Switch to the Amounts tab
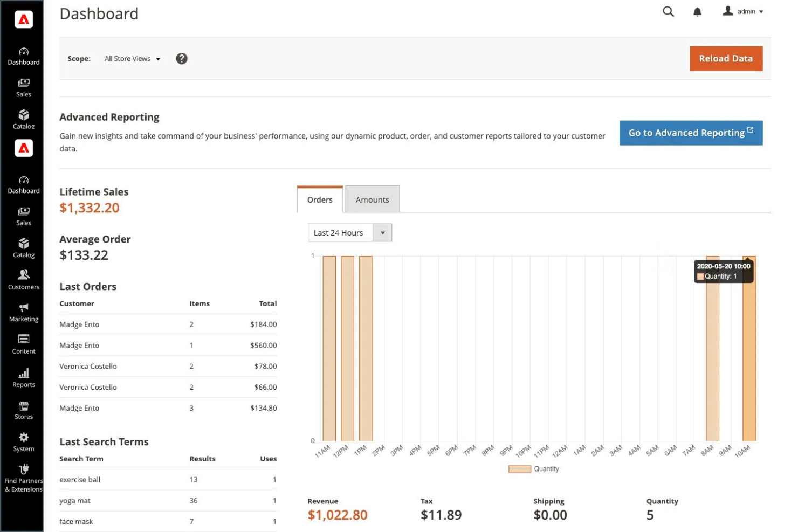The image size is (798, 532). tap(372, 199)
